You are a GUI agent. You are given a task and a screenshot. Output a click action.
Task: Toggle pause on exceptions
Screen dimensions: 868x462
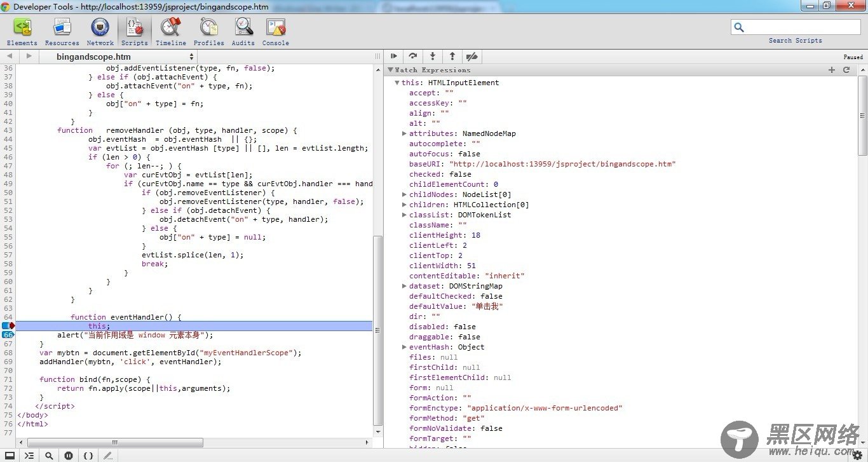(69, 456)
